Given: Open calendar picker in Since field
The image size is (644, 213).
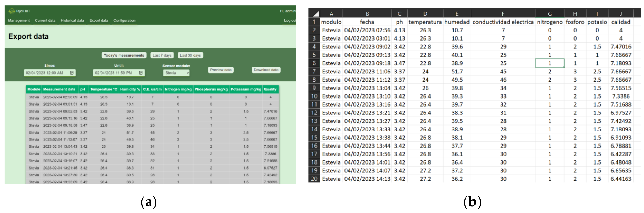Looking at the screenshot, I should (x=72, y=73).
